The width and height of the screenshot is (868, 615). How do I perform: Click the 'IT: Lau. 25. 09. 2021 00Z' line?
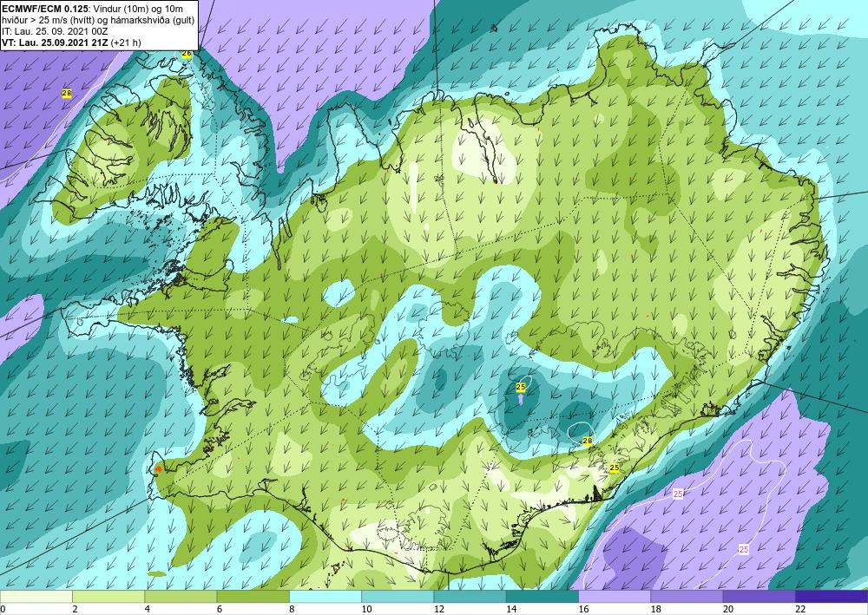54,31
